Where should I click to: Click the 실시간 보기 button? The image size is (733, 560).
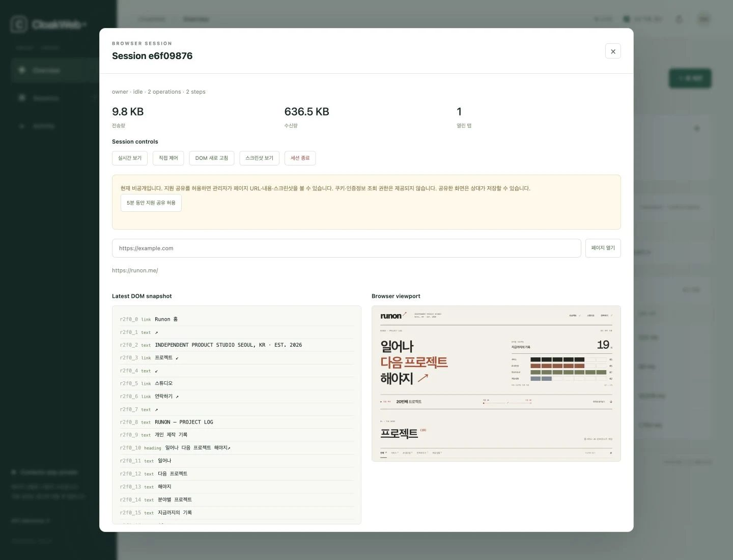130,158
